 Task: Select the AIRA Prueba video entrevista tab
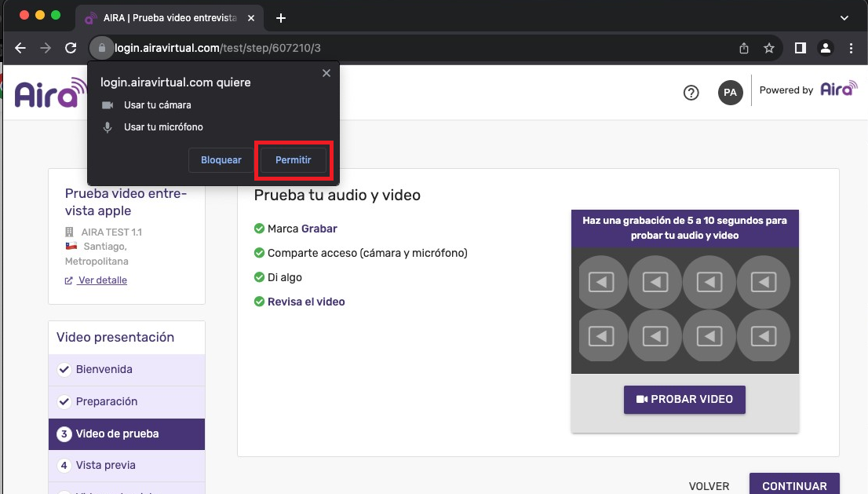click(x=170, y=18)
